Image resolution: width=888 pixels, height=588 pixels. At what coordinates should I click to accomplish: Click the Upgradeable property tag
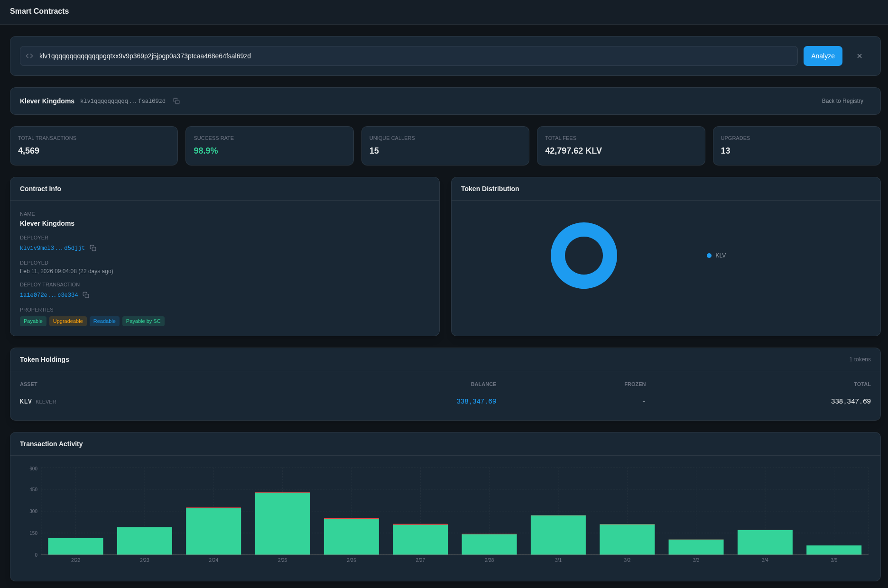click(x=68, y=321)
